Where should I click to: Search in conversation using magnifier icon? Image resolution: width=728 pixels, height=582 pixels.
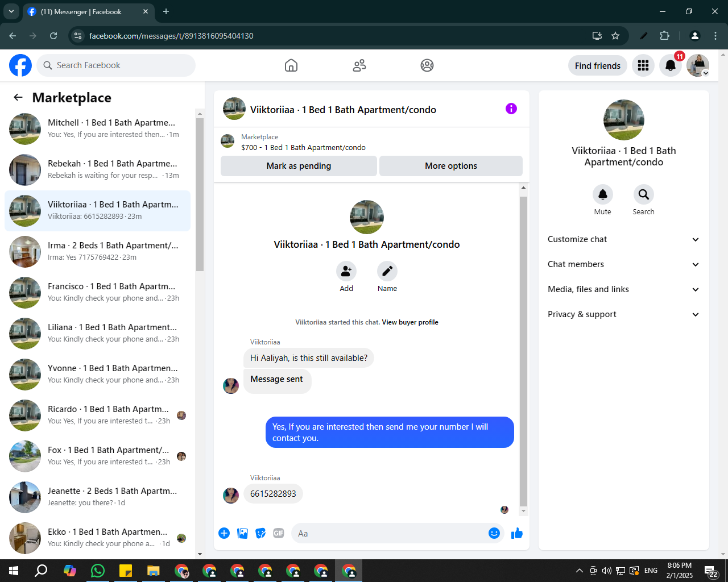pos(644,194)
